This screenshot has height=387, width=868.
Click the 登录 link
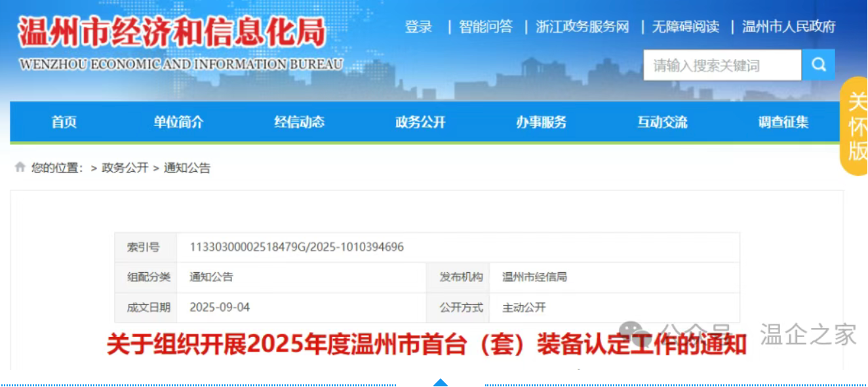[418, 27]
